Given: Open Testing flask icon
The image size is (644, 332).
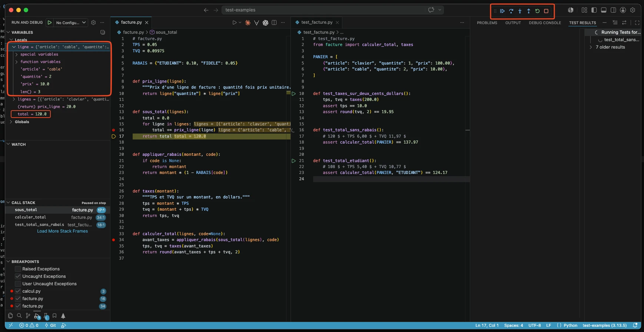Looking at the screenshot, I should [46, 316].
